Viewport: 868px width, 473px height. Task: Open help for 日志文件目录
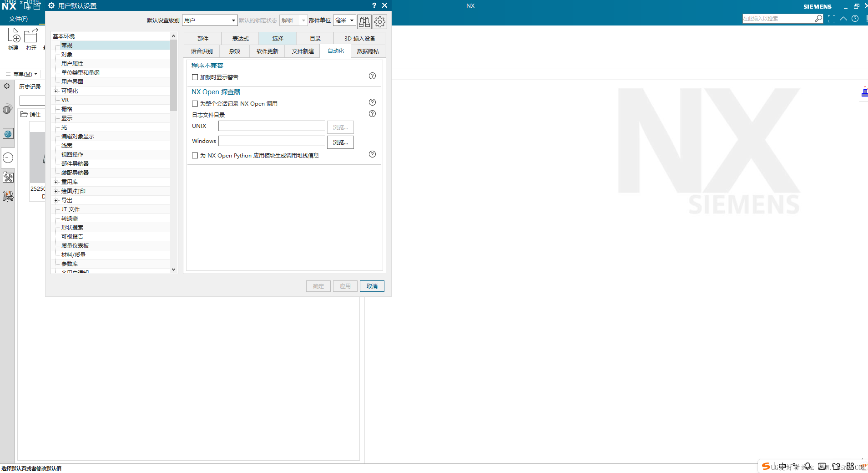coord(372,114)
